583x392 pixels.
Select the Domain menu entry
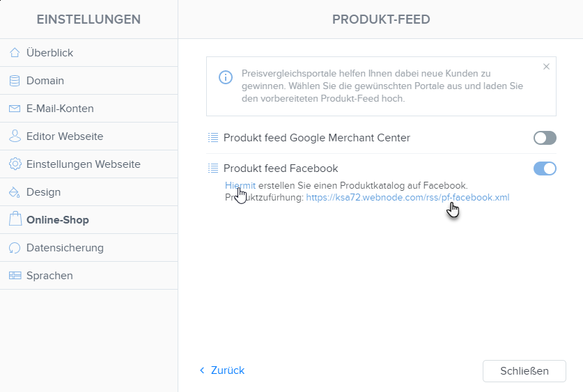point(89,81)
